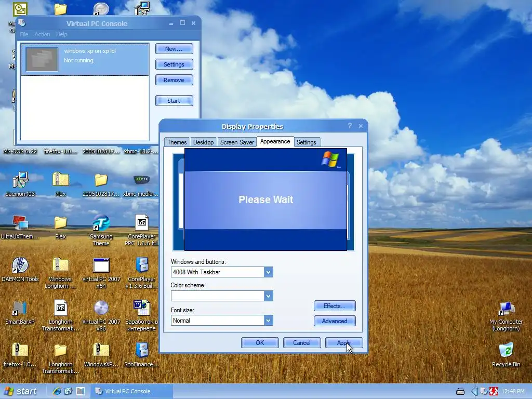Switch to the Themes tab
Viewport: 532px width, 399px height.
(177, 142)
